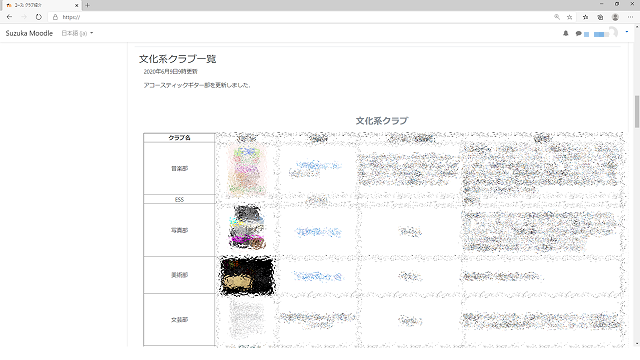The height and width of the screenshot is (360, 640).
Task: Open the Moodle messages speech bubble
Action: pyautogui.click(x=578, y=33)
